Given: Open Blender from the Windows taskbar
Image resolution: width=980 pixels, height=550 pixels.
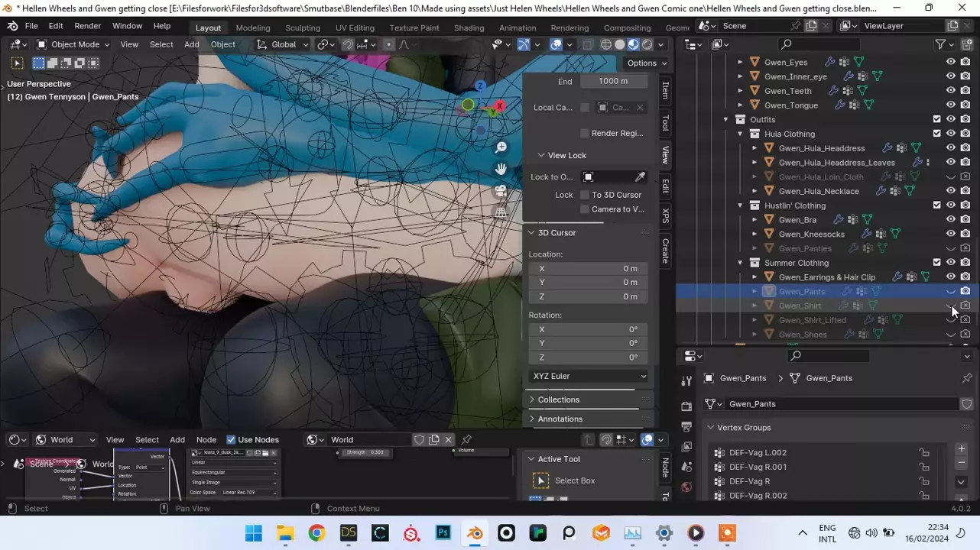Looking at the screenshot, I should pyautogui.click(x=475, y=533).
